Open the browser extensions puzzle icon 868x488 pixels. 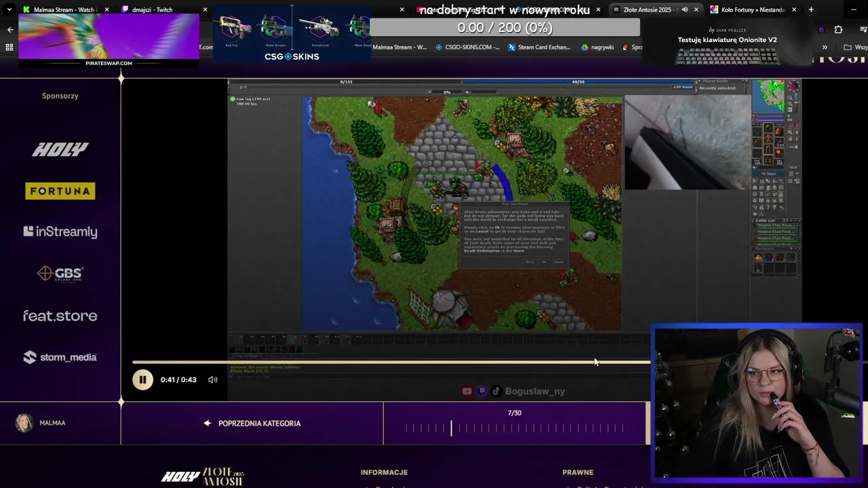tap(838, 29)
